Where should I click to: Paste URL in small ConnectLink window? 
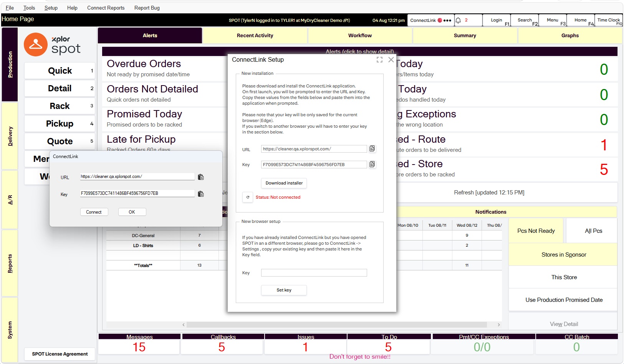click(200, 177)
